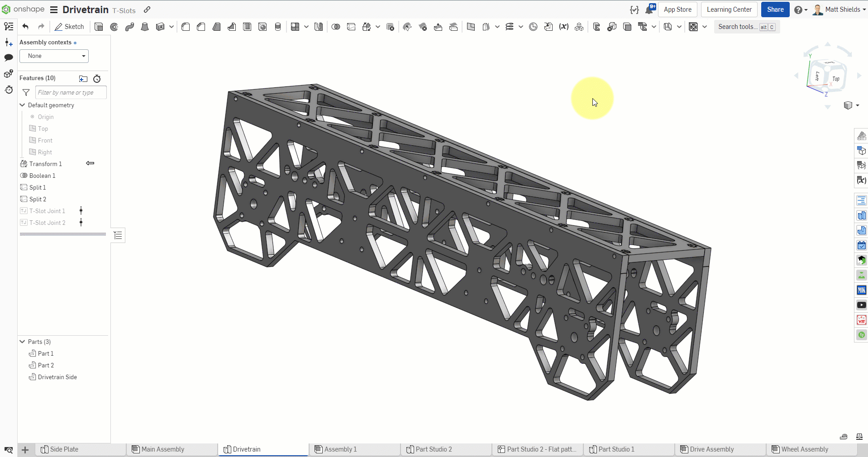Select the Revolve tool

point(114,27)
